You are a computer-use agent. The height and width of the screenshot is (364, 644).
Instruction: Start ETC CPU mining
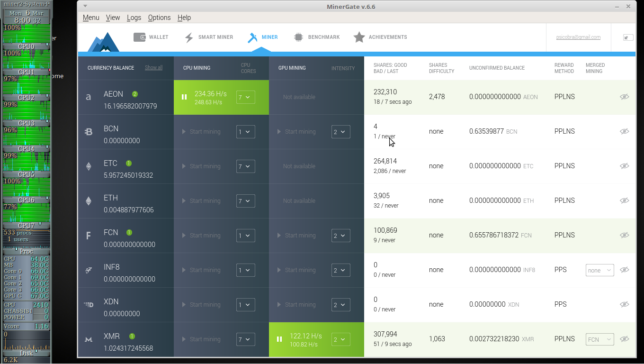(201, 166)
